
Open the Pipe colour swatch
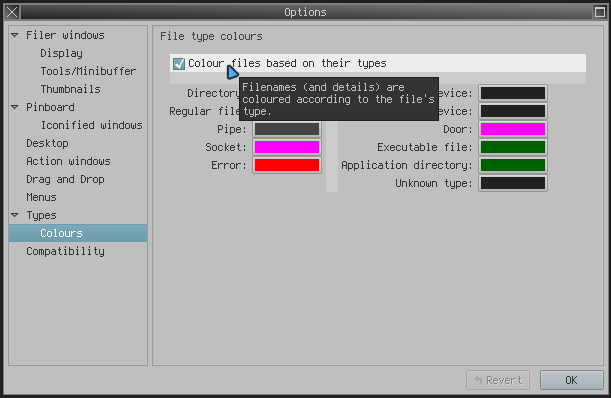click(x=287, y=129)
